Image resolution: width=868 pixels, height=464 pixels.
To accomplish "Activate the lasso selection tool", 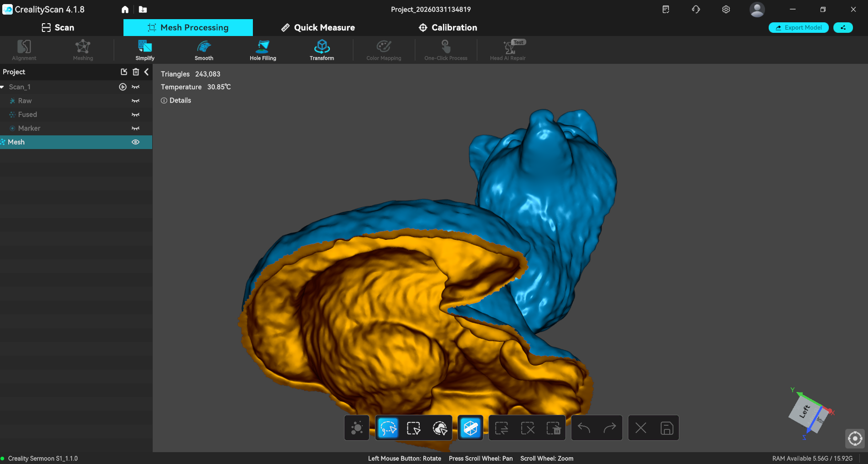I will (x=388, y=428).
